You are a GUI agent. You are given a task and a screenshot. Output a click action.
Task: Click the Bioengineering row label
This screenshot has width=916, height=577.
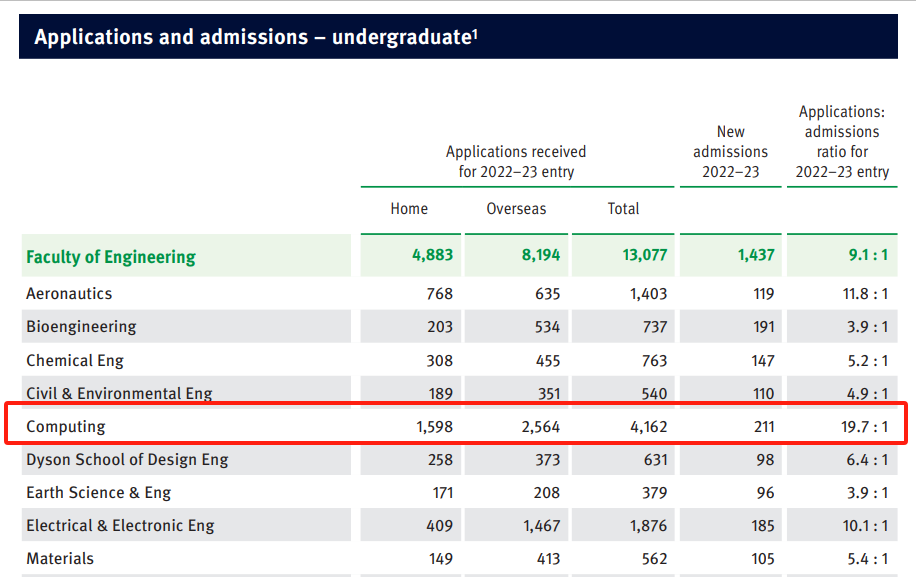coord(81,327)
